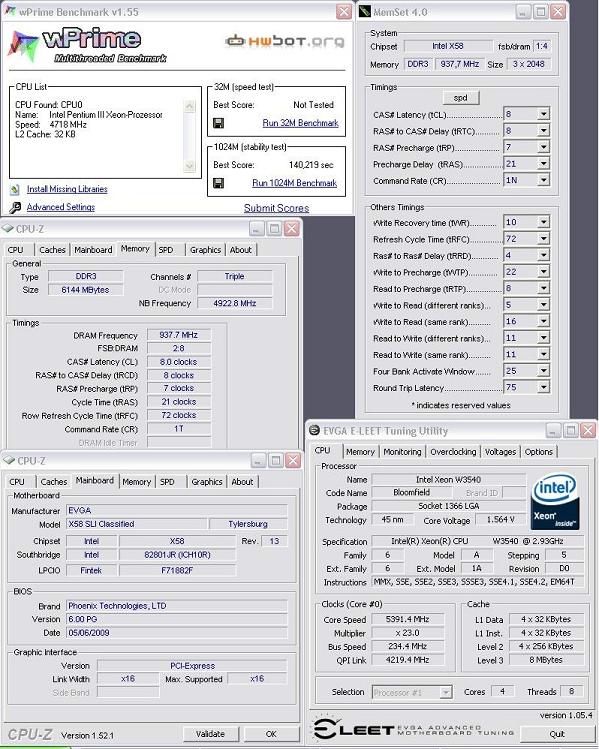Switch to Memory tab in lower CPU-Z
The height and width of the screenshot is (749, 599).
coord(137,482)
